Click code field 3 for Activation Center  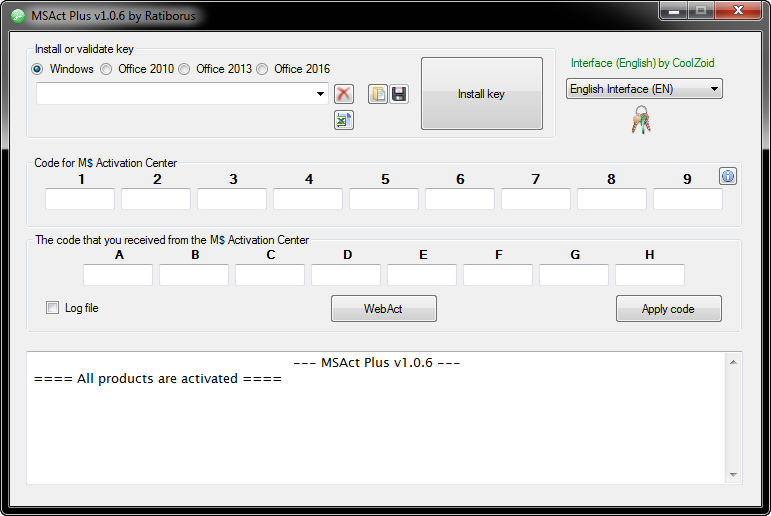tap(232, 199)
